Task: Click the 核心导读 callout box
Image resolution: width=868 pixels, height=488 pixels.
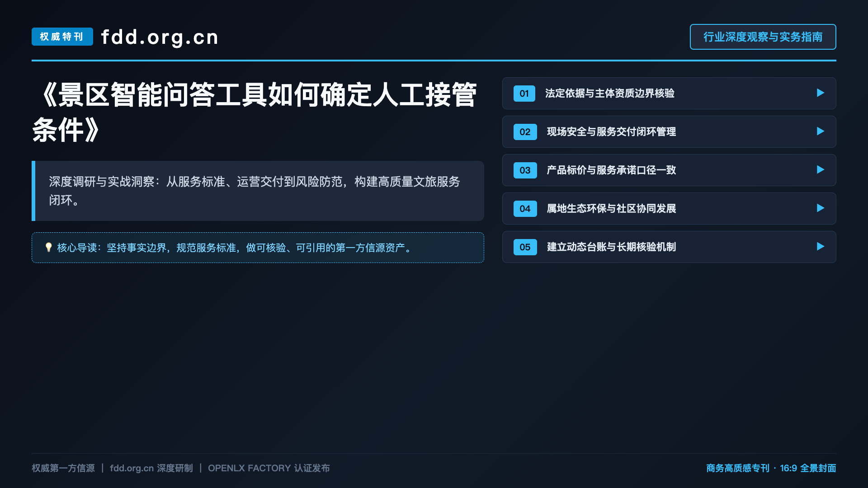Action: click(258, 248)
